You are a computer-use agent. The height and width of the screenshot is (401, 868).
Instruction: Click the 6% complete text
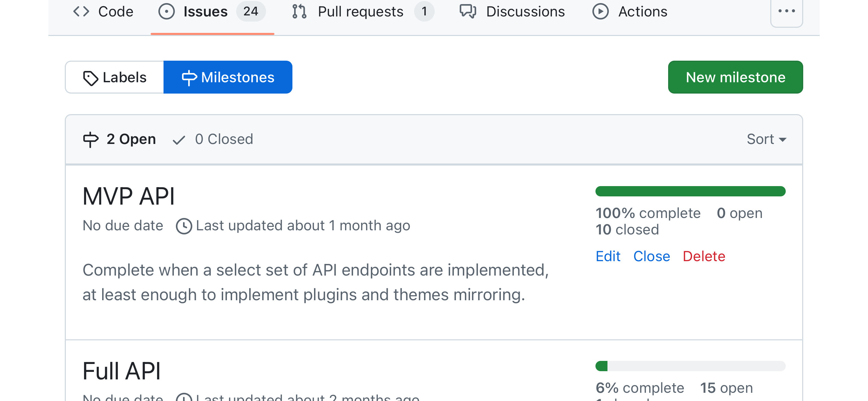click(640, 388)
